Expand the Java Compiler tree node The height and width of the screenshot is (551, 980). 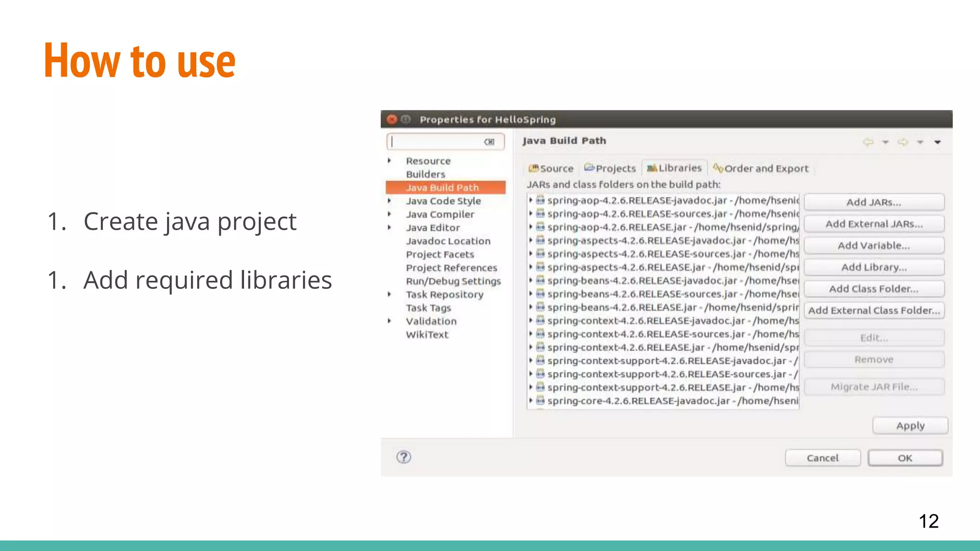click(x=390, y=214)
